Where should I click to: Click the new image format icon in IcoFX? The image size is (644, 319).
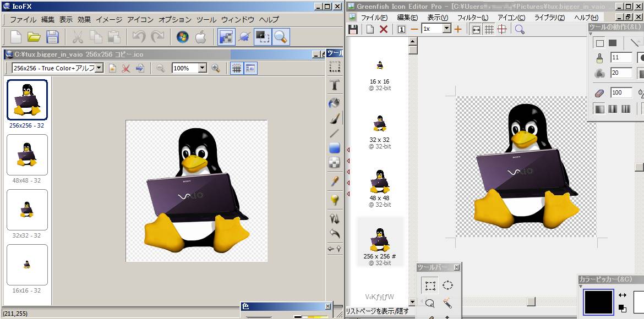click(x=112, y=69)
